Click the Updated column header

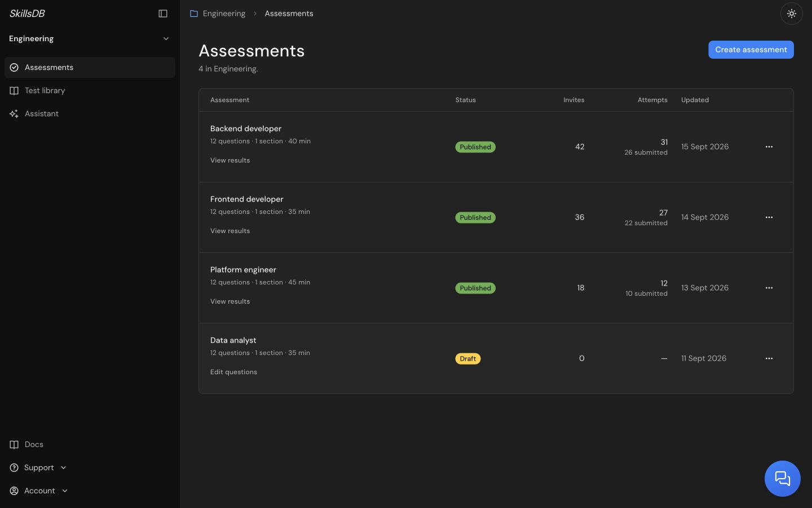coord(695,100)
